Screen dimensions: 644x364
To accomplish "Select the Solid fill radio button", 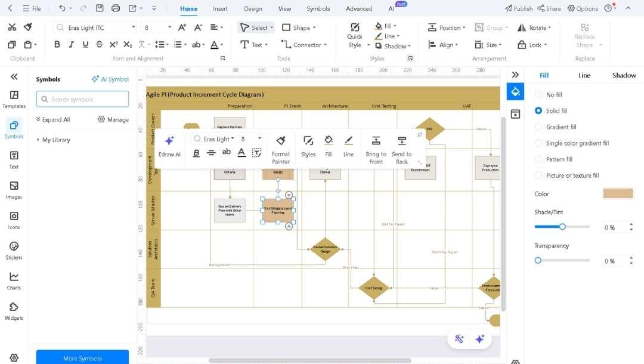I will (538, 110).
